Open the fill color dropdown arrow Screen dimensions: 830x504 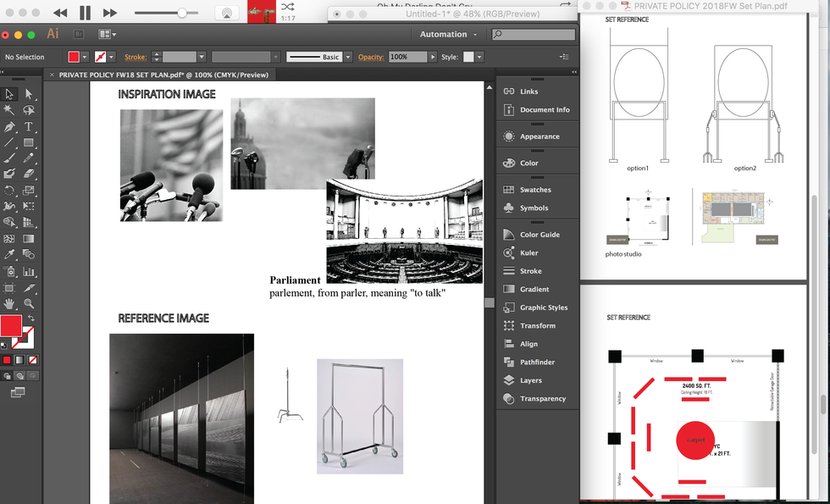(x=86, y=57)
